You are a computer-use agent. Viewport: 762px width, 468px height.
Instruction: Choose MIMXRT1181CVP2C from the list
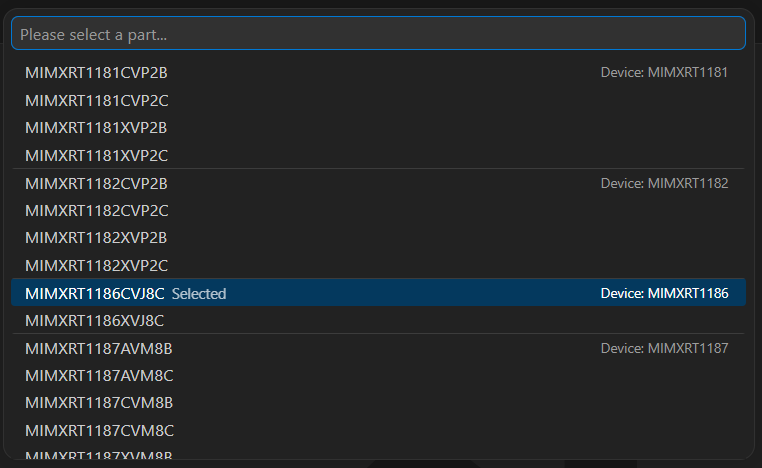pos(96,100)
